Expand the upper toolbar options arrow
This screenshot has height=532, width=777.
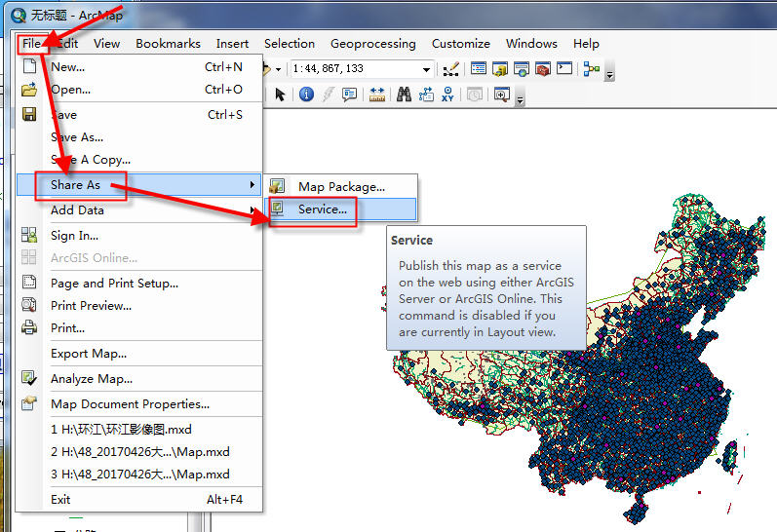[610, 74]
